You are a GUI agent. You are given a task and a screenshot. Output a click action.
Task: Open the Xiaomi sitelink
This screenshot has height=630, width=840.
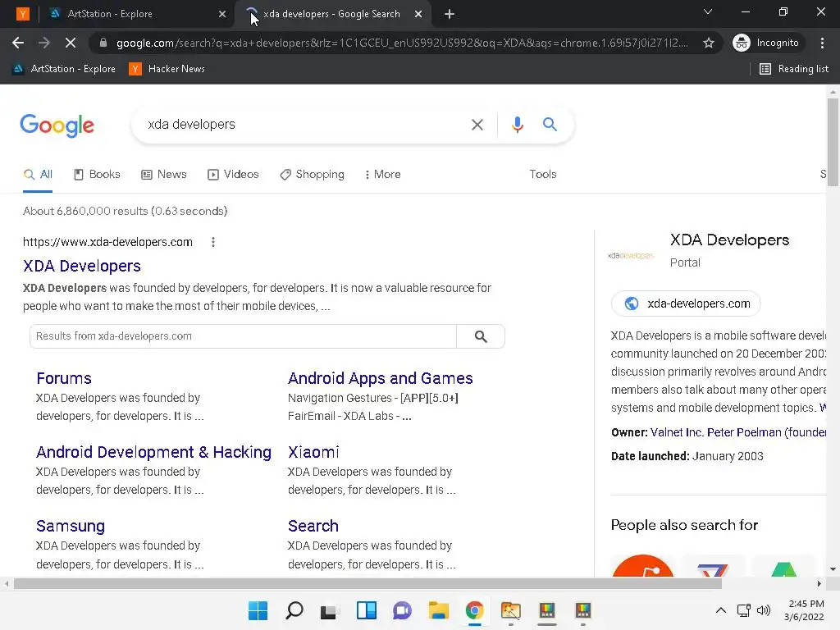313,452
